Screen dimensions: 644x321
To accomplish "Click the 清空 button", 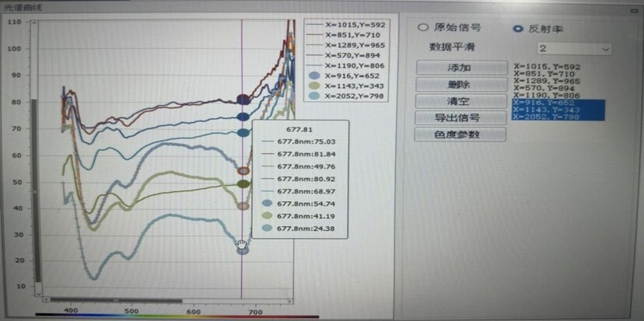I will point(460,101).
